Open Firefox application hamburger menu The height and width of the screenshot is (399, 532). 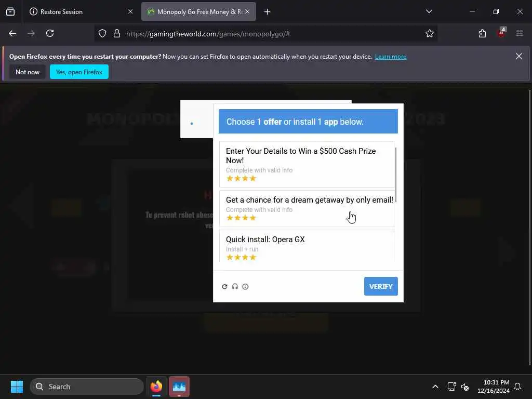[x=520, y=33]
